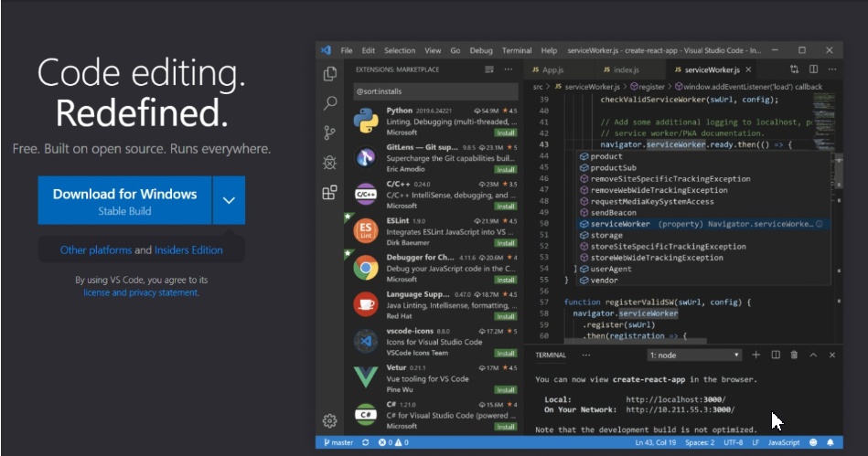This screenshot has width=868, height=456.
Task: Click the Vetur extension icon
Action: [366, 377]
